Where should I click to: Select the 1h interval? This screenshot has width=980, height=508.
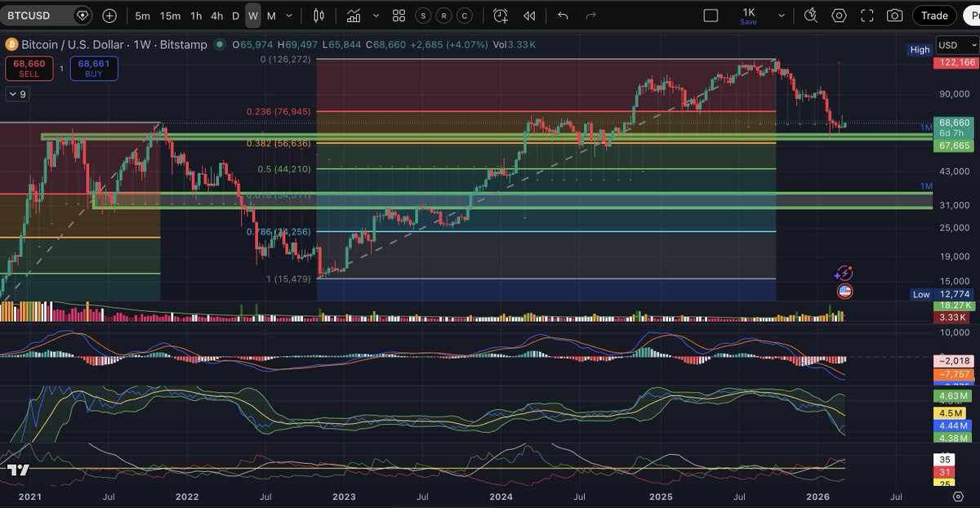196,16
